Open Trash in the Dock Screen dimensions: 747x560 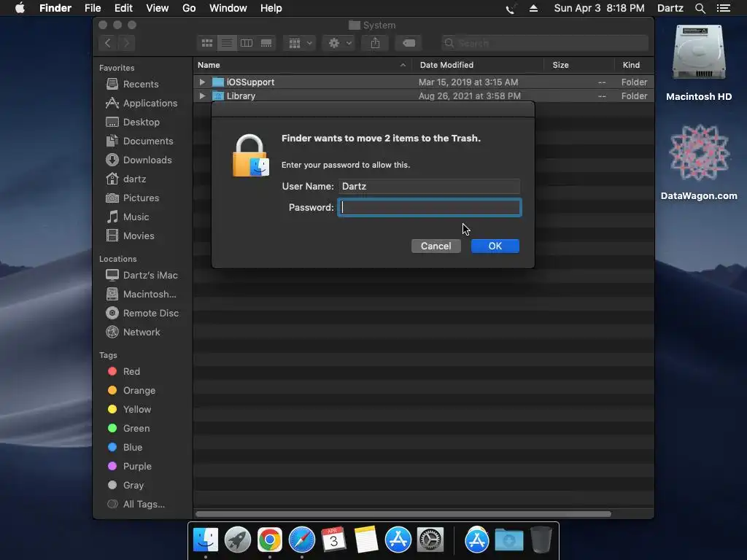(541, 540)
